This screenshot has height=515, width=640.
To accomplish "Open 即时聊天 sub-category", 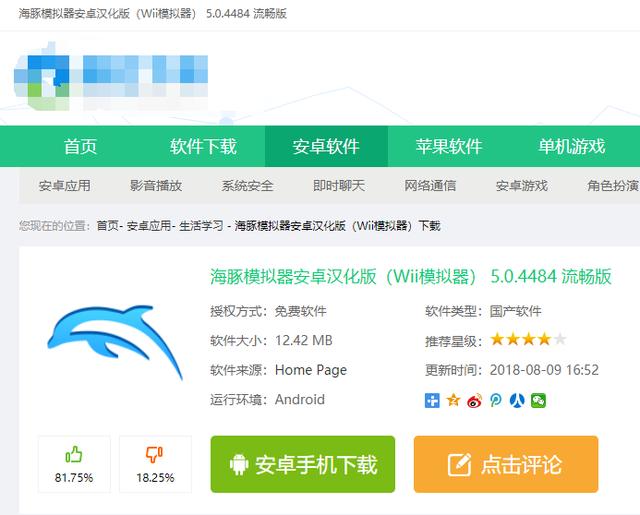I will point(339,186).
